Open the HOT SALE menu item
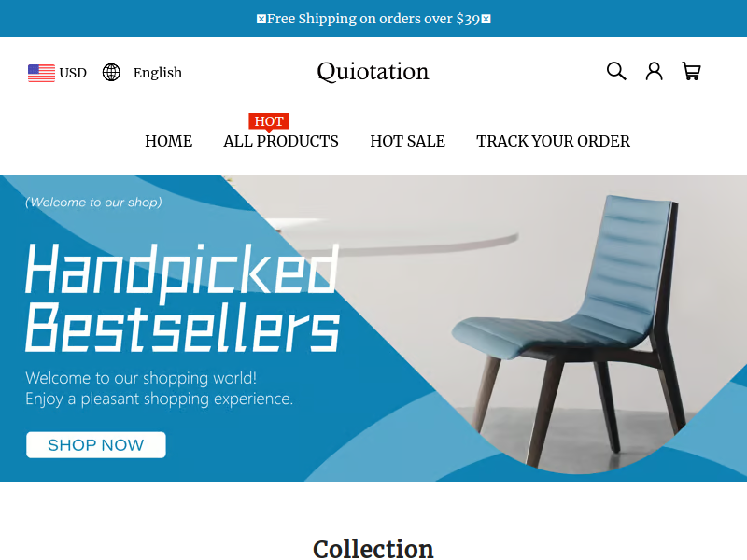The height and width of the screenshot is (560, 747). [407, 141]
